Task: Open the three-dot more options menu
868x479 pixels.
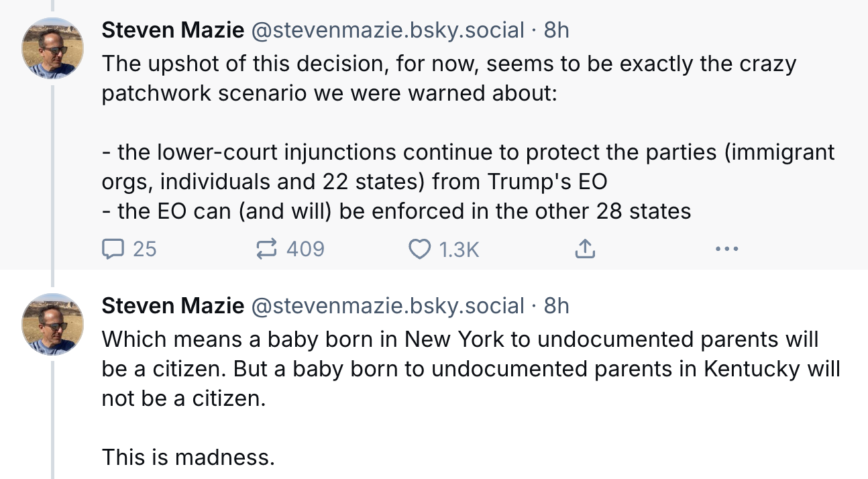Action: coord(726,250)
